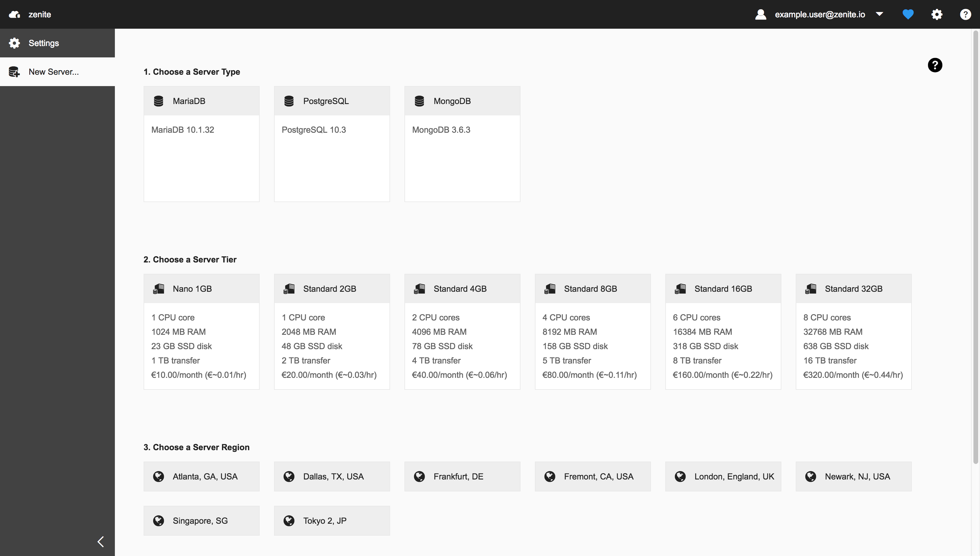Collapse the sidebar with the chevron
Viewport: 980px width, 556px height.
(x=101, y=541)
